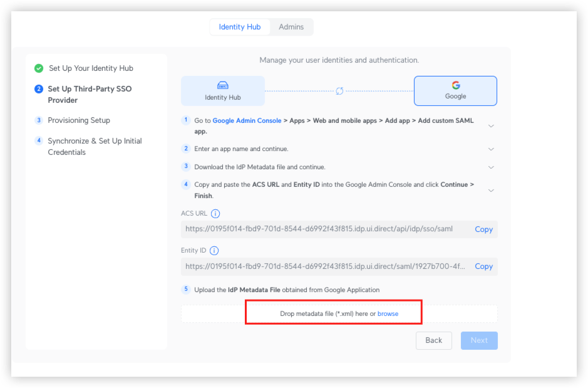Open the Google Admin Console link
Viewport: 588px width, 388px height.
(x=247, y=120)
